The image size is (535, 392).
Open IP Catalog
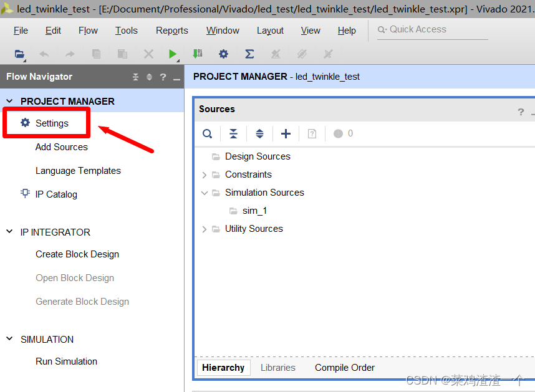56,194
